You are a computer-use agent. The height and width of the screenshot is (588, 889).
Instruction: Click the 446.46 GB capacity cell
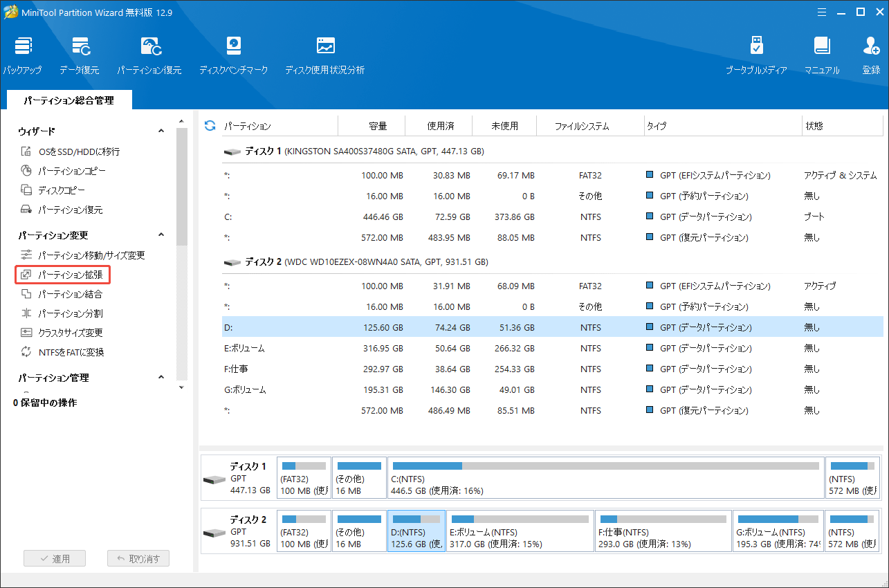(383, 217)
